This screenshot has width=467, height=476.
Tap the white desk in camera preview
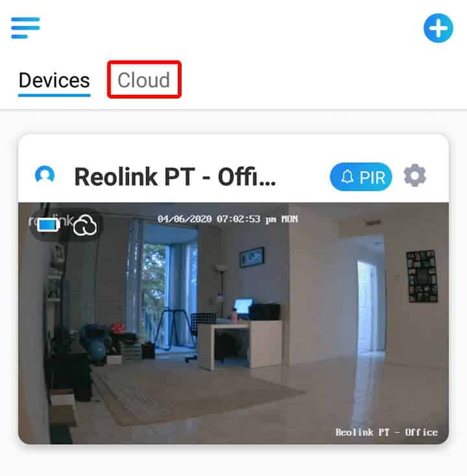[240, 343]
